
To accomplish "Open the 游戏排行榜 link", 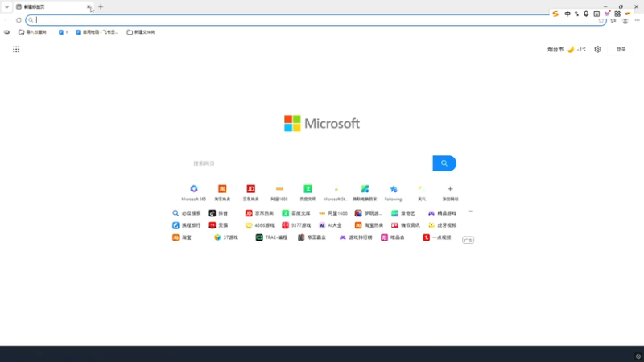I will coord(356,237).
